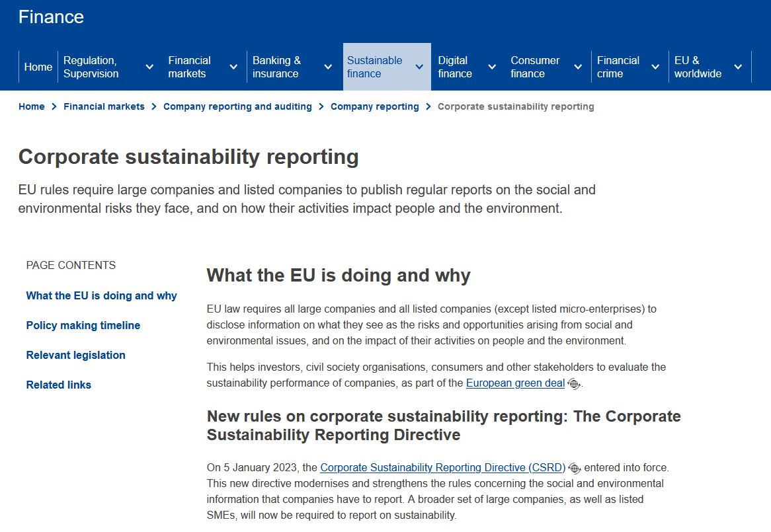
Task: Open the Consumer finance nav item
Action: click(x=535, y=67)
